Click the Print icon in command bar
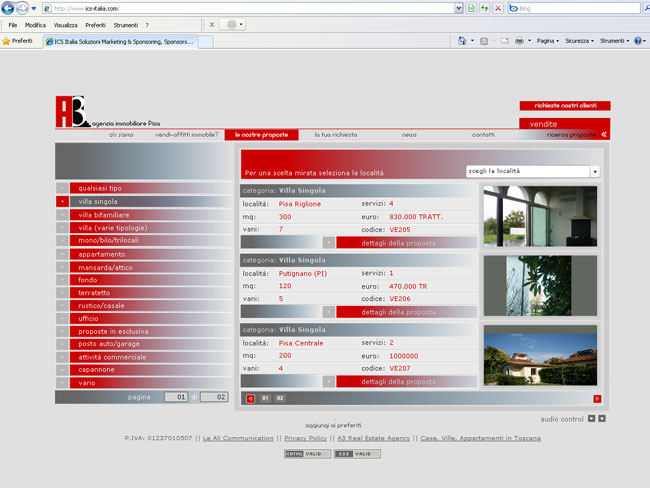 (519, 41)
